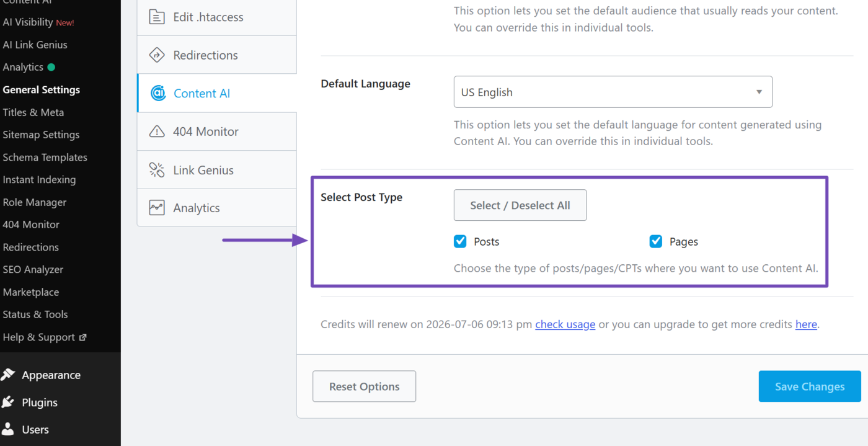Click the Reset Options button
This screenshot has width=868, height=446.
(364, 386)
